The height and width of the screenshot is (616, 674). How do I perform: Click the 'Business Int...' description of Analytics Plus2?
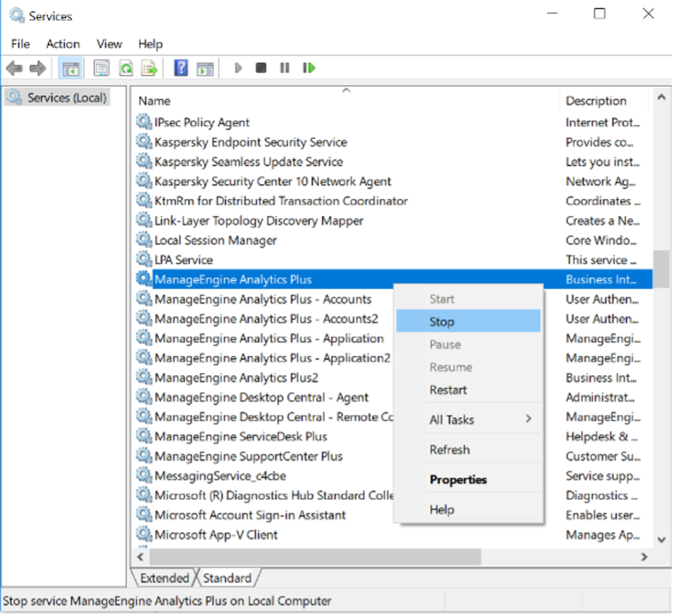[601, 378]
